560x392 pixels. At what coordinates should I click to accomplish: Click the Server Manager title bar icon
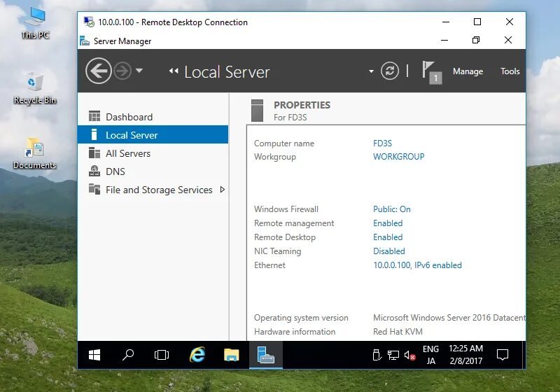point(85,41)
